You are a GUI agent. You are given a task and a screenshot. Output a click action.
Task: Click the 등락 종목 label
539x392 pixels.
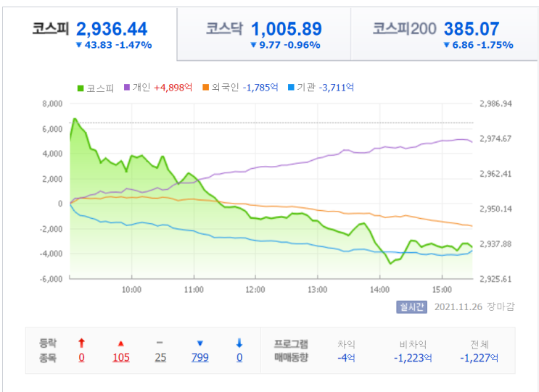(x=47, y=351)
